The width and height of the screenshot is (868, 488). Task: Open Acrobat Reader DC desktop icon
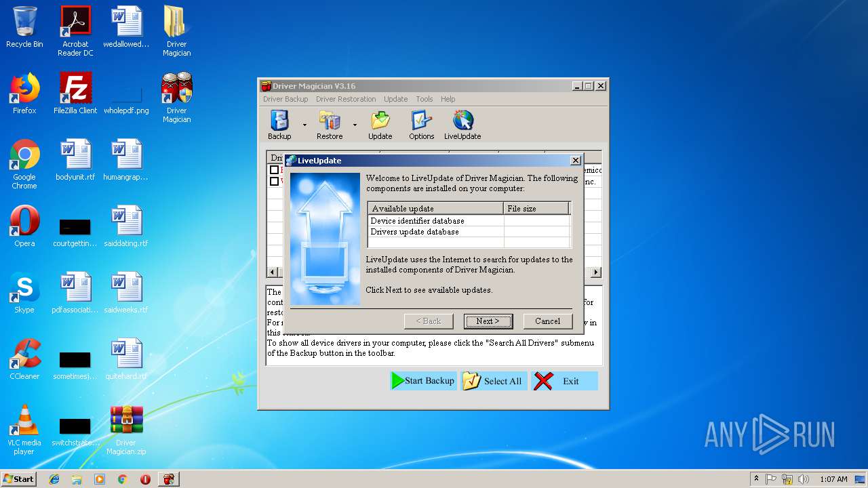click(x=75, y=31)
